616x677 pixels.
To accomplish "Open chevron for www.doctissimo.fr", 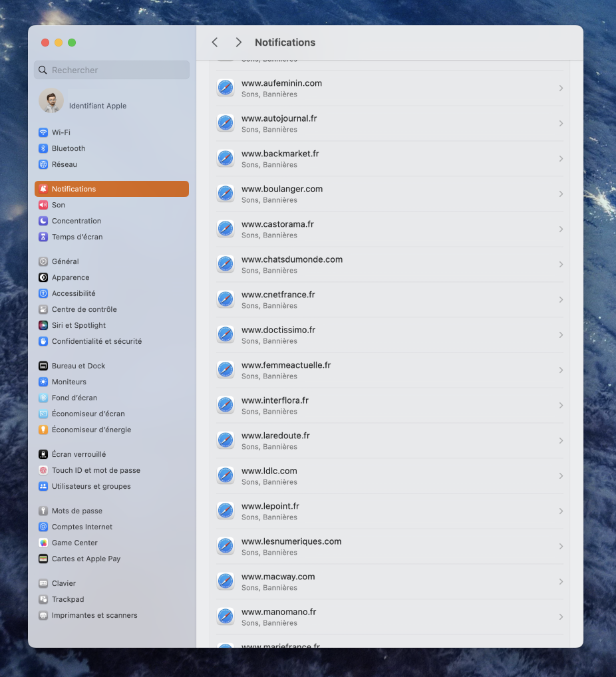I will pyautogui.click(x=561, y=335).
